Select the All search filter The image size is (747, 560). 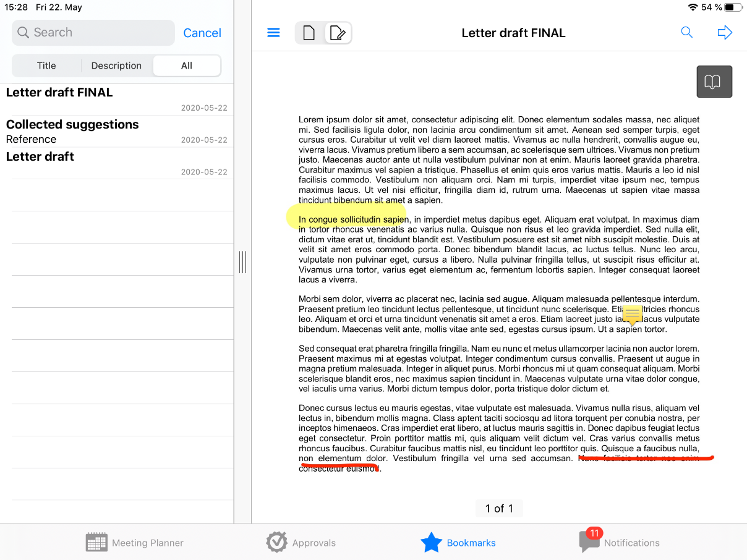click(x=187, y=66)
